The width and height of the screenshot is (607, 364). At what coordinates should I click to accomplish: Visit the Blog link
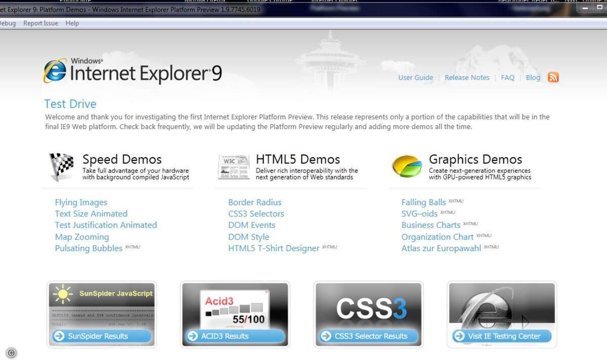click(x=533, y=77)
